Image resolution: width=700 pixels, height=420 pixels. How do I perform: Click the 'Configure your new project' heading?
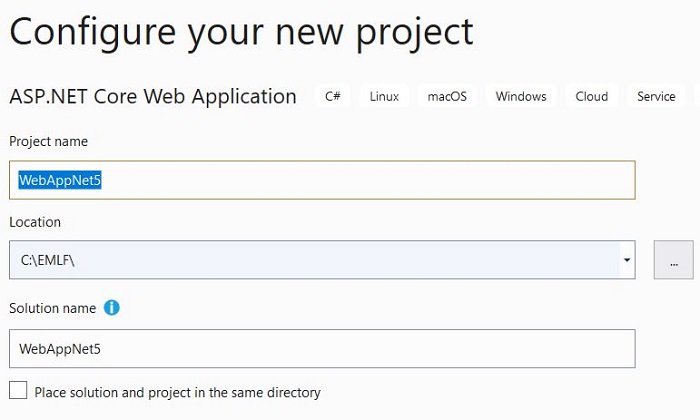[241, 32]
